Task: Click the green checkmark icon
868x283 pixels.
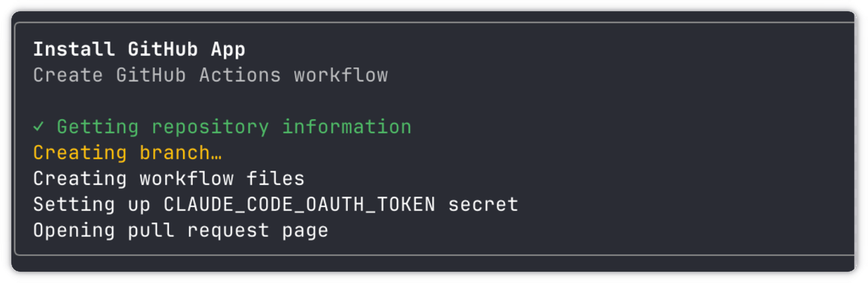Action: tap(39, 127)
